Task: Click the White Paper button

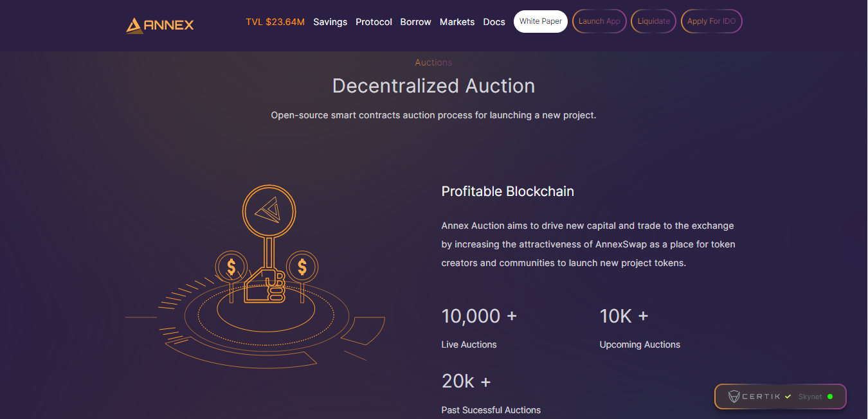Action: coord(541,21)
